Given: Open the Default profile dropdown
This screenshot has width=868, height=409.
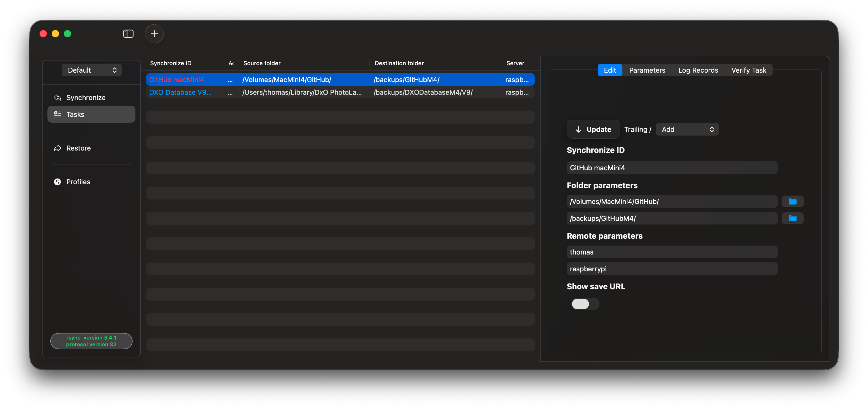Looking at the screenshot, I should [92, 70].
